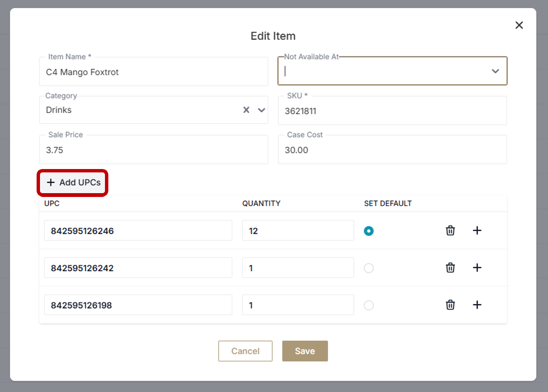
Task: Edit quantity 12 for first UPC
Action: click(x=298, y=231)
